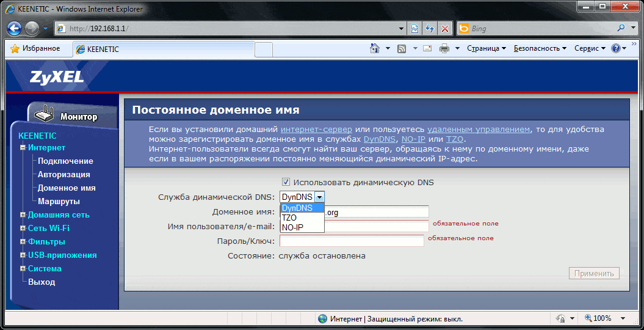644x330 pixels.
Task: Click the Print icon in toolbar
Action: click(444, 48)
